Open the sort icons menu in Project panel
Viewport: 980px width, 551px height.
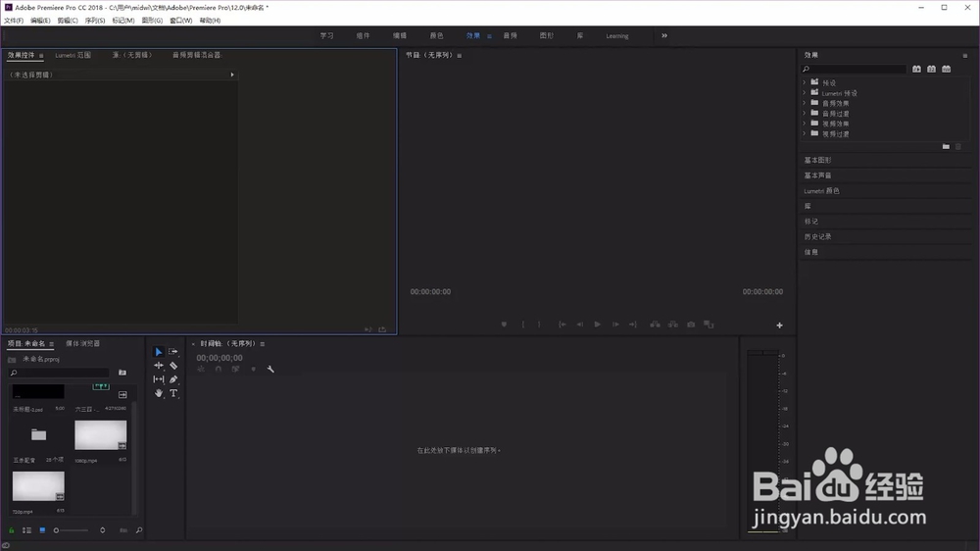click(x=103, y=530)
